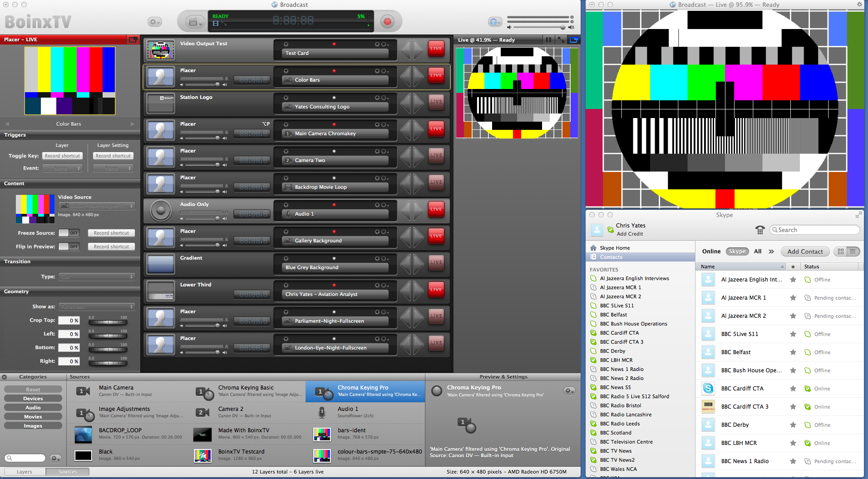Open the Show as Fullscreen dropdown
Screen dimensions: 868x479
pyautogui.click(x=97, y=306)
